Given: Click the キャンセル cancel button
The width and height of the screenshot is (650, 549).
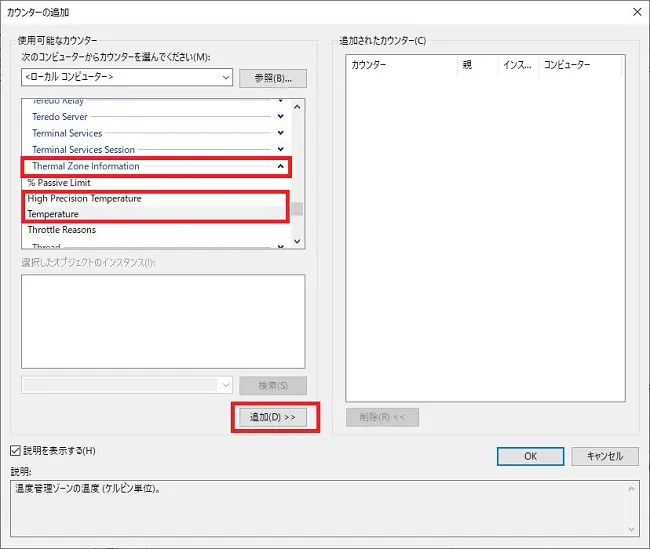Looking at the screenshot, I should (x=605, y=457).
